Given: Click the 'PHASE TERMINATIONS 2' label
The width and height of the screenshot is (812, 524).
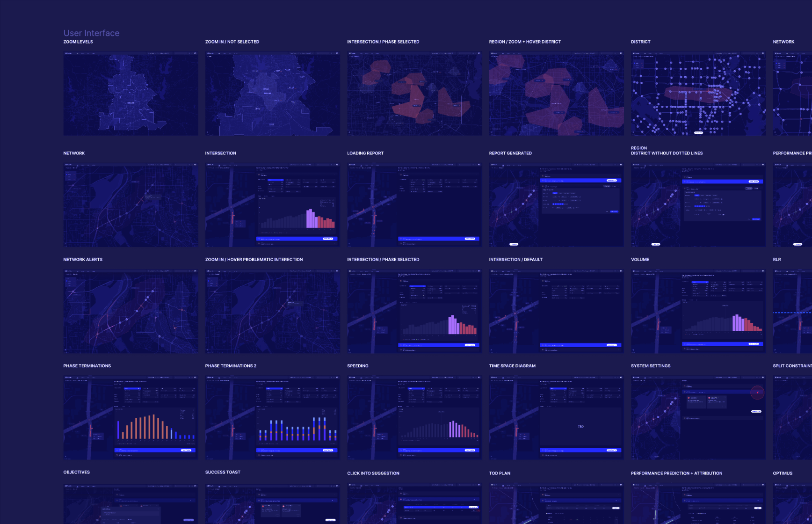Looking at the screenshot, I should [x=231, y=366].
